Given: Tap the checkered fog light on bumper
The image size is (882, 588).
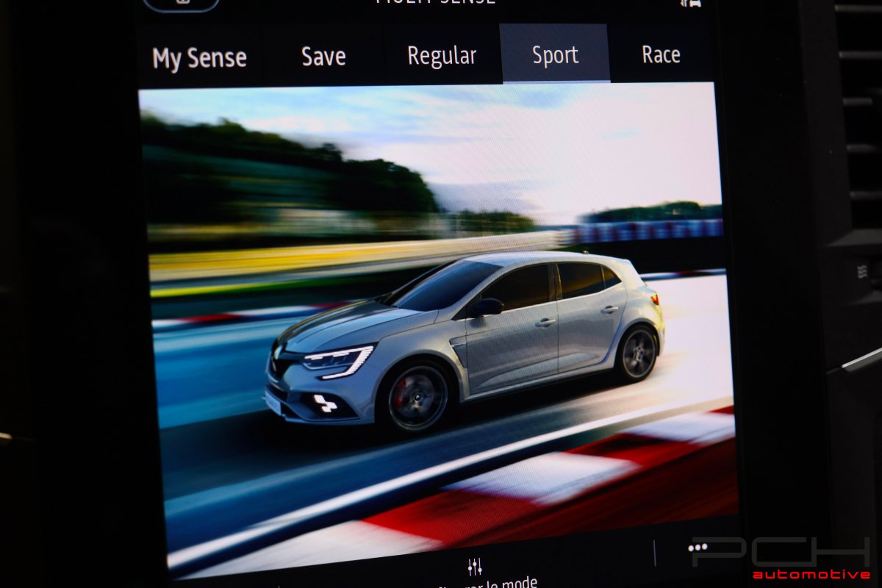Looking at the screenshot, I should click(324, 403).
